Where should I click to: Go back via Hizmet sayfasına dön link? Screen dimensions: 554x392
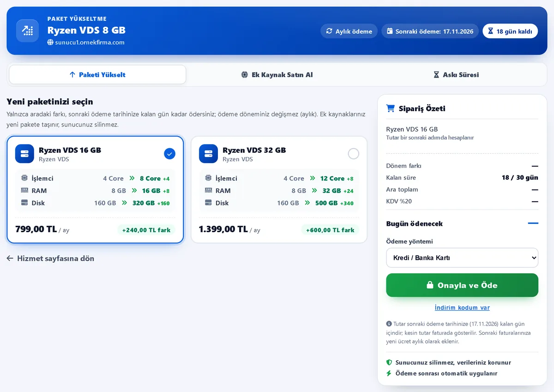pos(50,259)
